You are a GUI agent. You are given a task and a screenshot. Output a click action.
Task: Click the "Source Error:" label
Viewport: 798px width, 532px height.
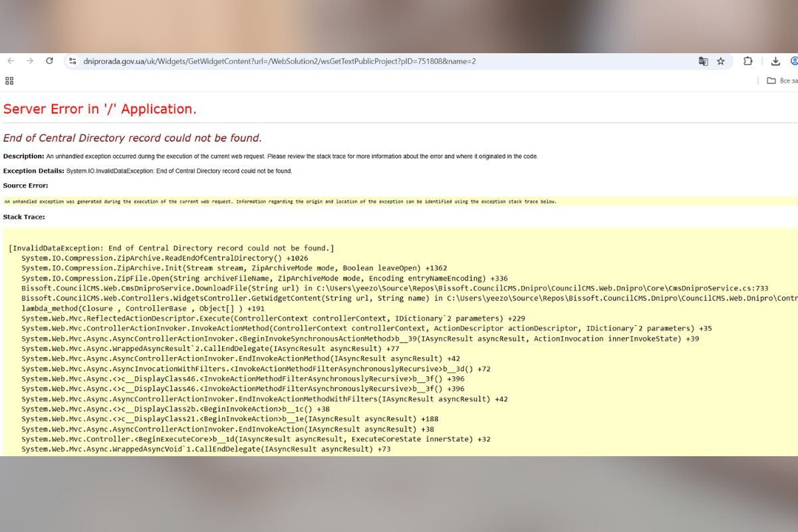tap(25, 186)
